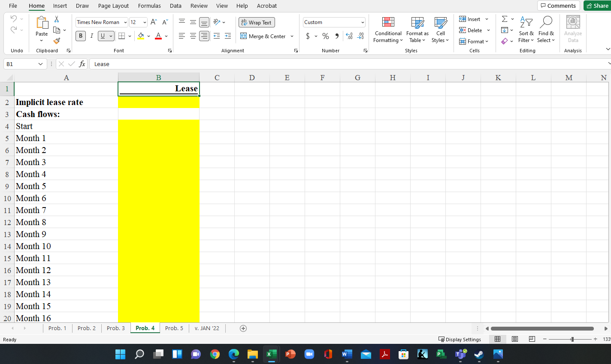The height and width of the screenshot is (364, 611).
Task: Click the Redo arrow icon
Action: click(14, 30)
